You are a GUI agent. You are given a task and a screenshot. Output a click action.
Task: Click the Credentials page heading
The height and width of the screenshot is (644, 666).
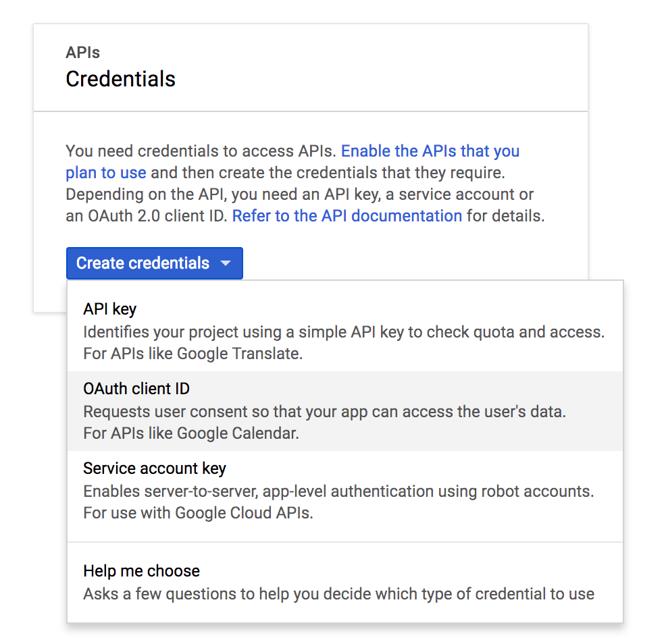(120, 79)
